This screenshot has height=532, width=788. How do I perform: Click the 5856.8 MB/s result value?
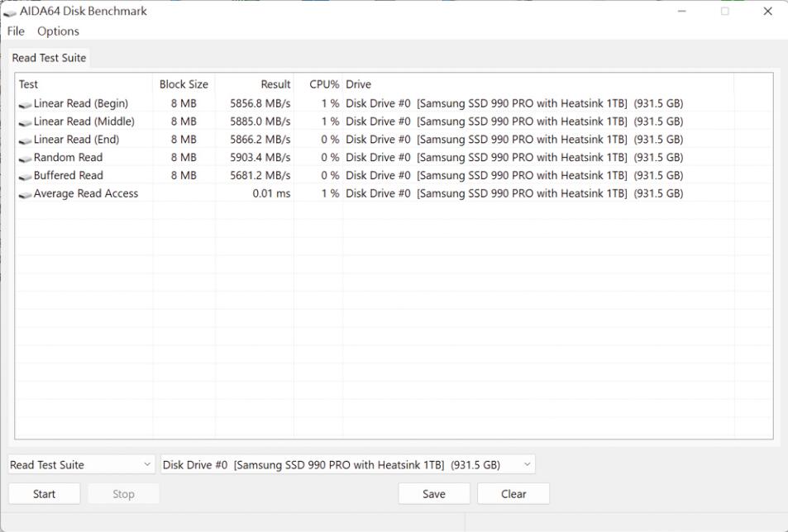pyautogui.click(x=260, y=103)
